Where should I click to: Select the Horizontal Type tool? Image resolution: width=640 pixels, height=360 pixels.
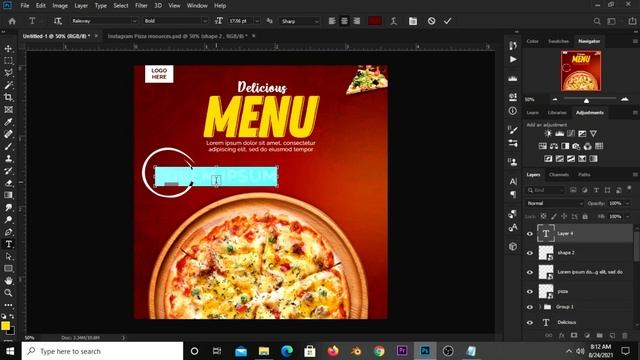8,244
